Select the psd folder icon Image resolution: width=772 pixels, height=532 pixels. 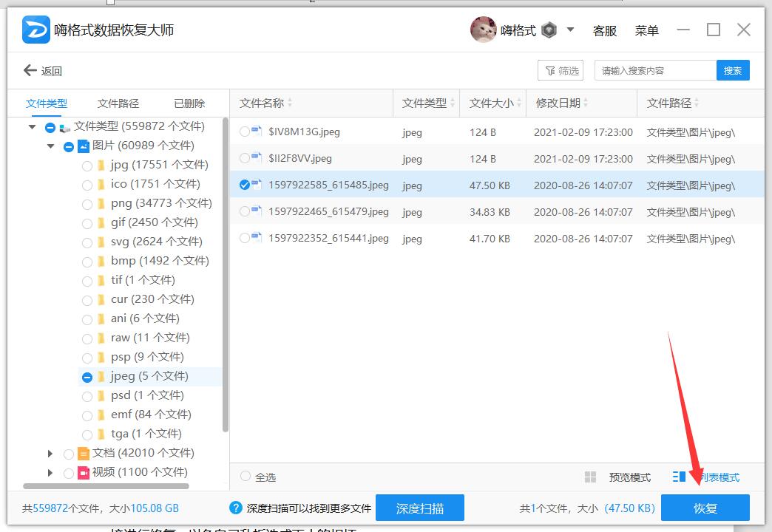[x=101, y=396]
